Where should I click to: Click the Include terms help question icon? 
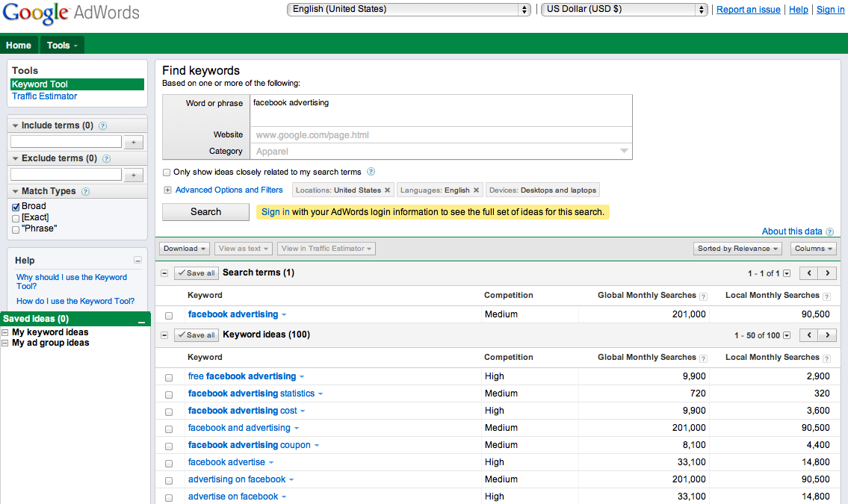(x=103, y=126)
